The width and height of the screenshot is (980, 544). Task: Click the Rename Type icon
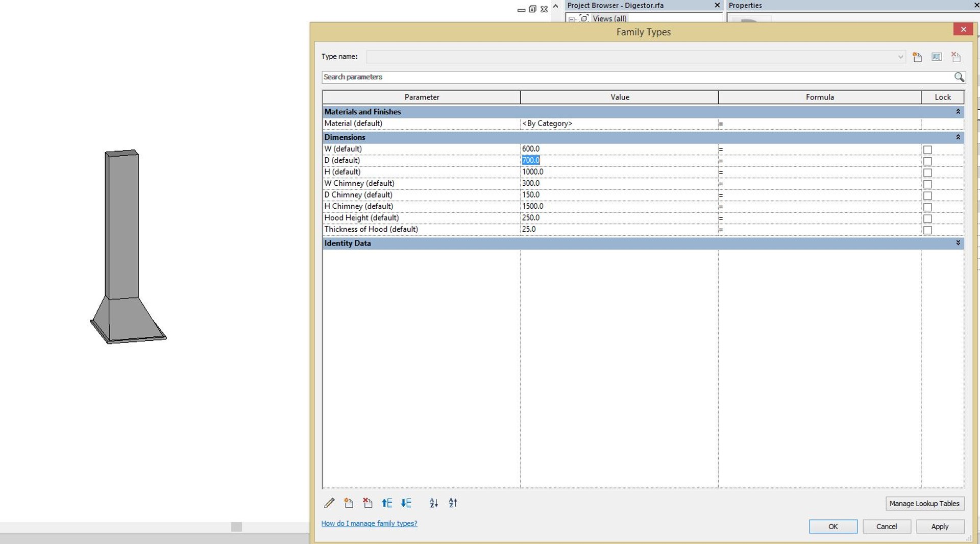point(937,57)
